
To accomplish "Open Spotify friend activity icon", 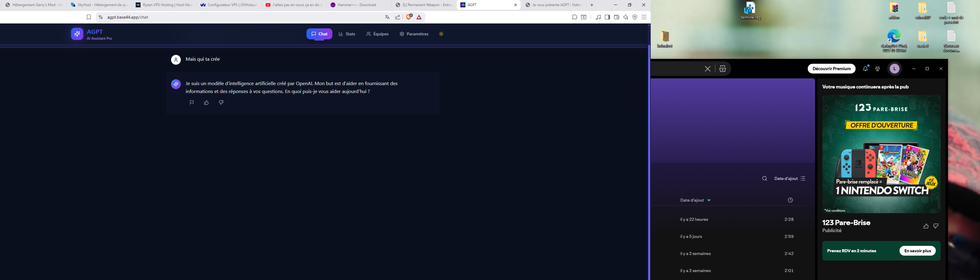I will pyautogui.click(x=878, y=69).
